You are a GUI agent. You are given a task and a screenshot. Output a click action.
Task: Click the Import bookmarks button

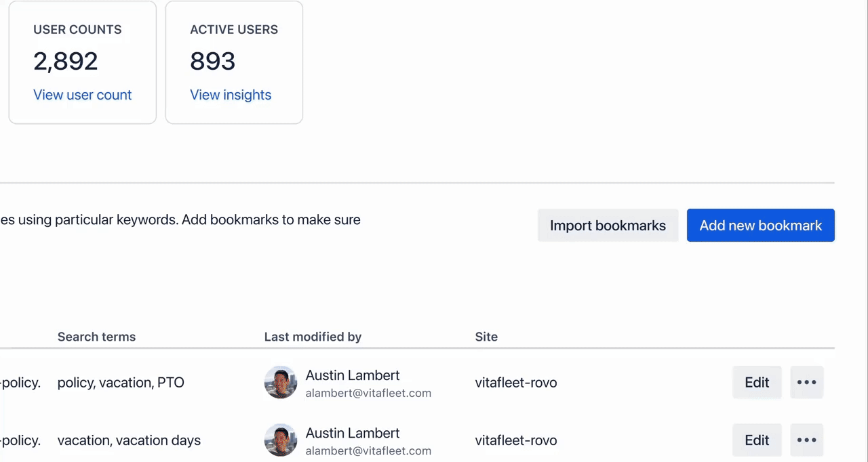608,225
